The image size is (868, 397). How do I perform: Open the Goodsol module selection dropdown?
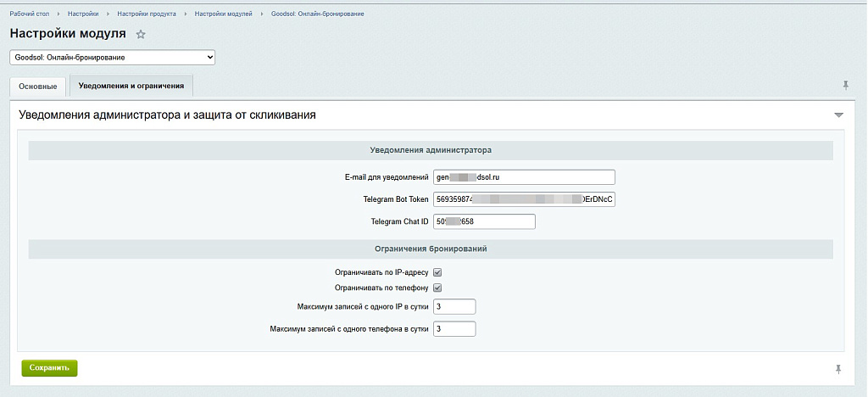113,58
